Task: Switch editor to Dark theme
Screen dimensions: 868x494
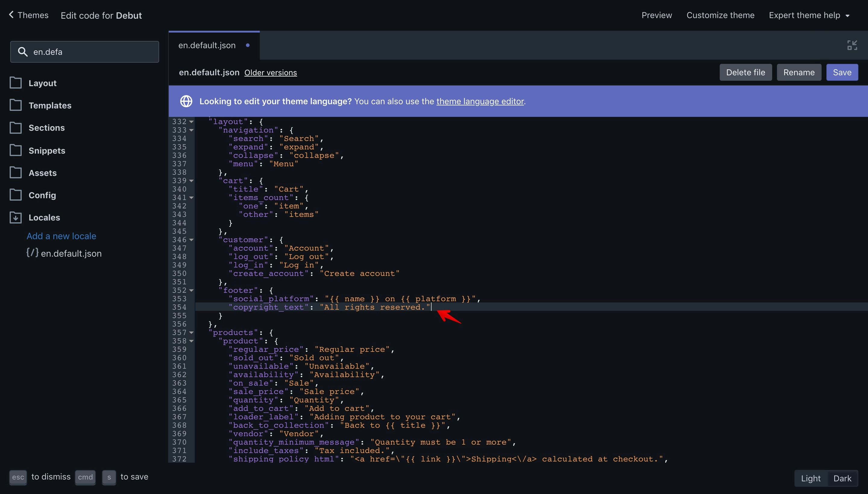Action: coord(842,478)
